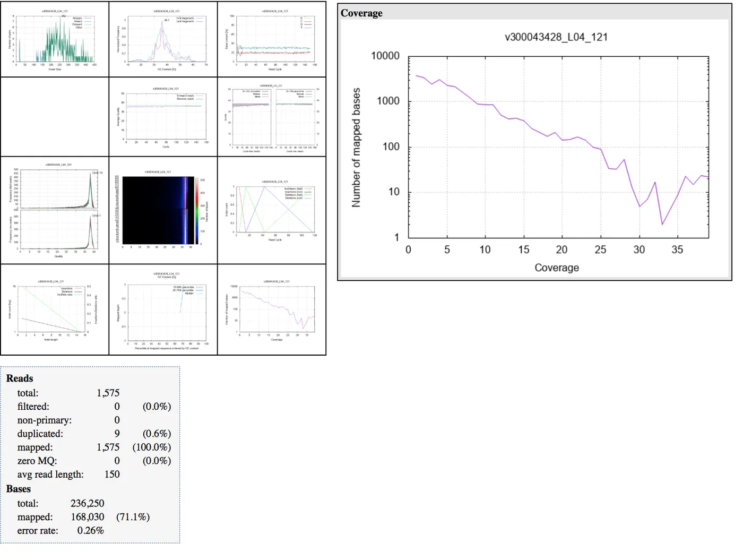Click the avg read length value 150
743x560 pixels.
[x=112, y=475]
